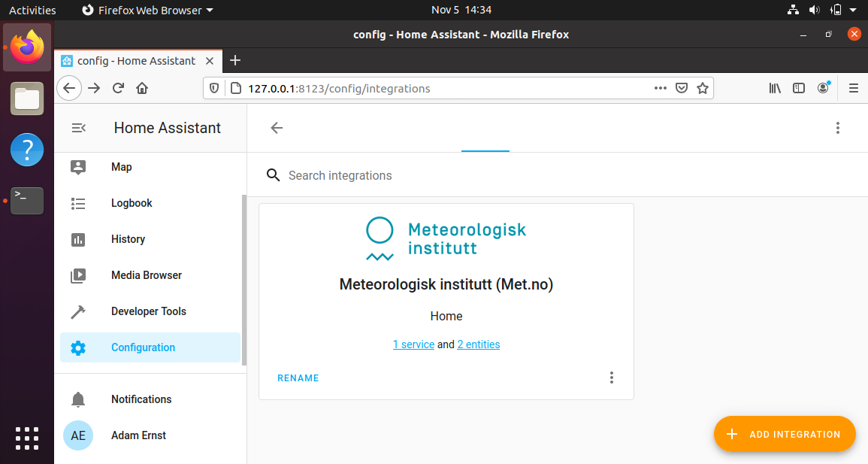Go back using the page back arrow
This screenshot has width=868, height=464.
point(277,128)
